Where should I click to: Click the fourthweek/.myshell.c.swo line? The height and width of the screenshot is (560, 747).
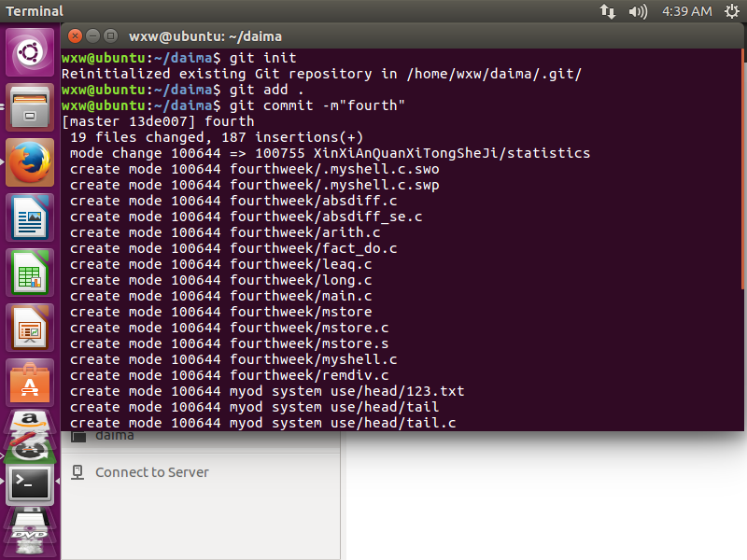254,169
